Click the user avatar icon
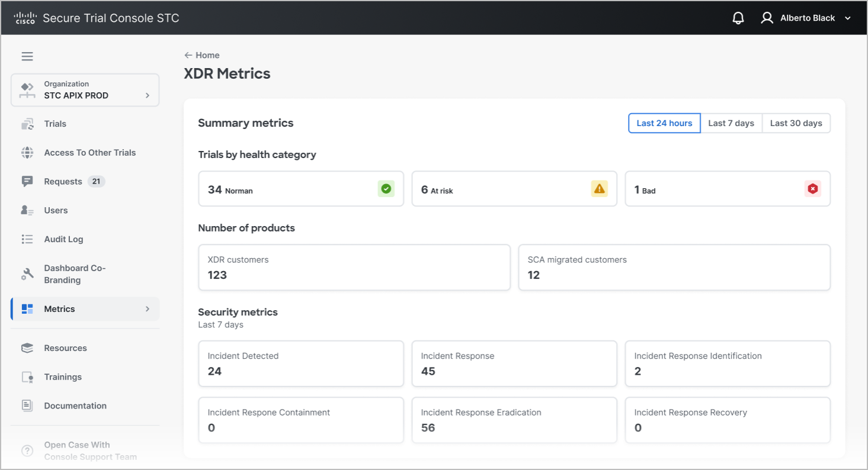868x470 pixels. (x=767, y=18)
